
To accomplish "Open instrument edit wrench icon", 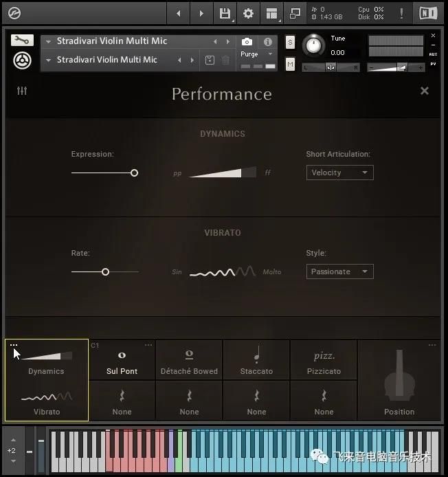I will [22, 40].
